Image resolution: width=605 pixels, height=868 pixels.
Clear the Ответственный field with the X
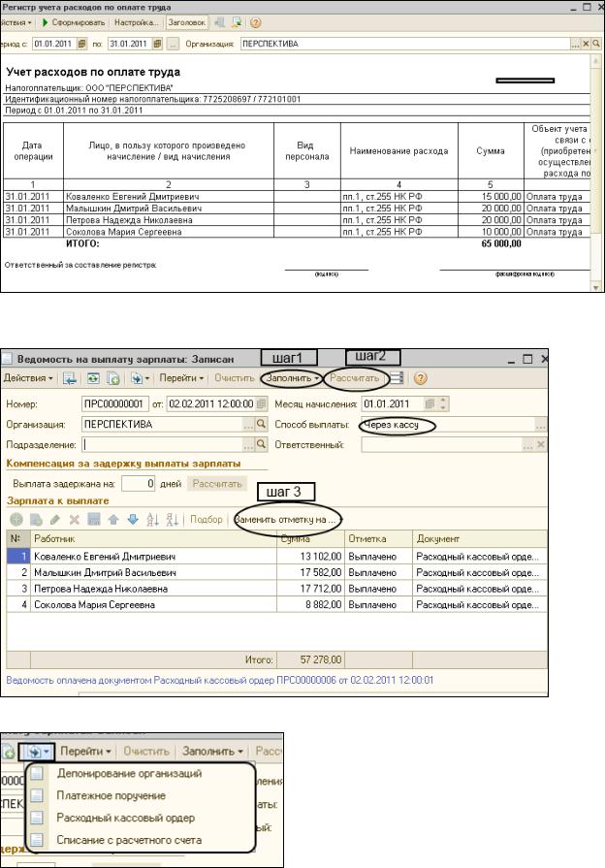pos(541,444)
